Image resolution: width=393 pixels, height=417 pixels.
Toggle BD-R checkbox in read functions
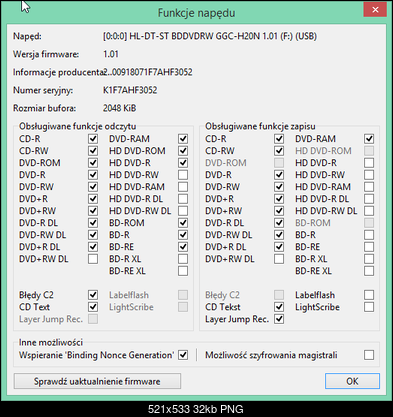click(x=183, y=235)
